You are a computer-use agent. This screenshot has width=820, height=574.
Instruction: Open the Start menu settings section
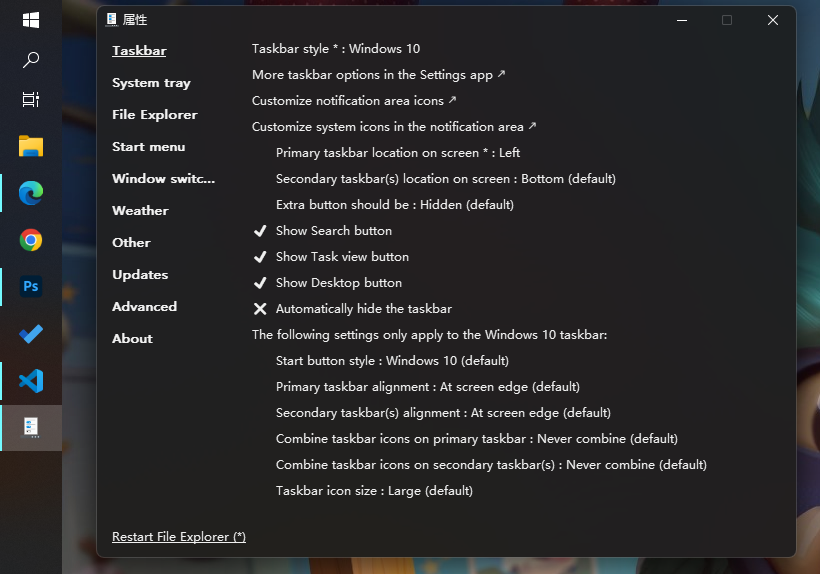pos(148,147)
